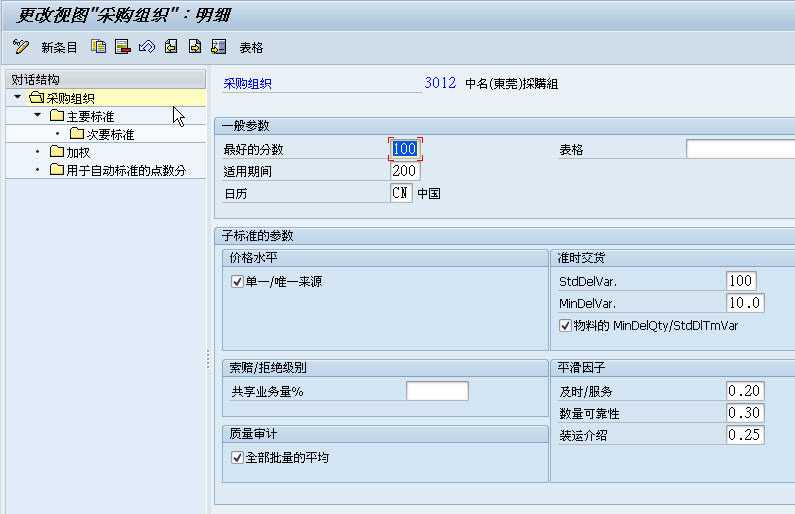Open the 加权 folder node
Viewport: 795px width, 514px height.
tap(70, 152)
